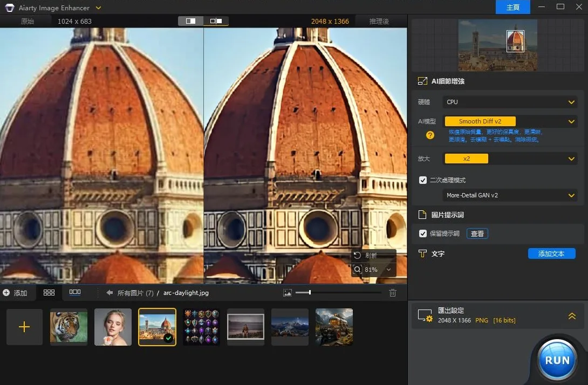Delete image using trash icon
588x385 pixels.
coord(393,293)
